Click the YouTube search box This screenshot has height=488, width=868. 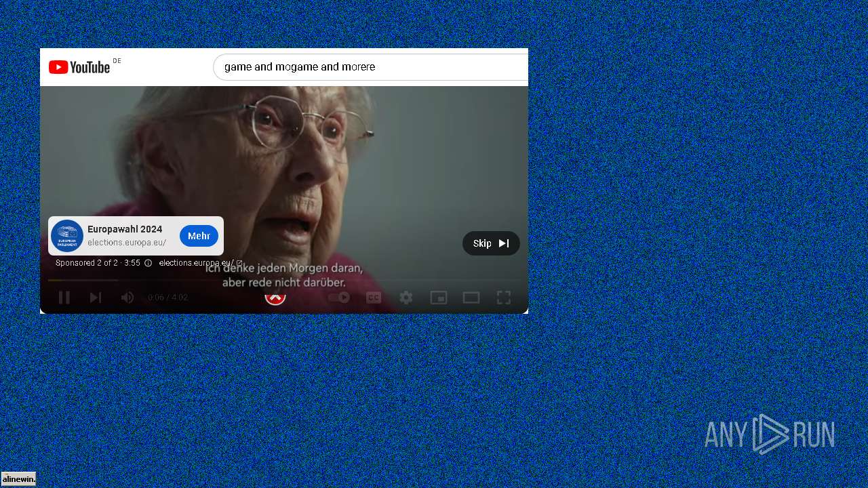[x=370, y=67]
